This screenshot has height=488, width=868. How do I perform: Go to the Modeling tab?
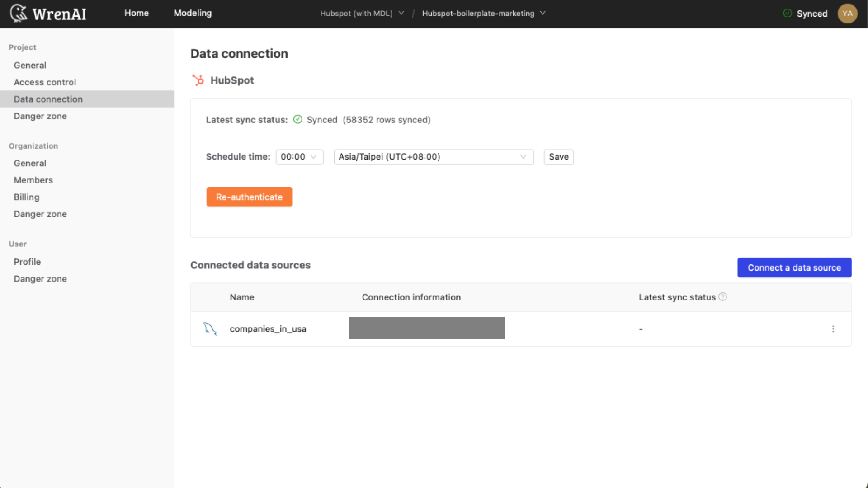(x=193, y=13)
